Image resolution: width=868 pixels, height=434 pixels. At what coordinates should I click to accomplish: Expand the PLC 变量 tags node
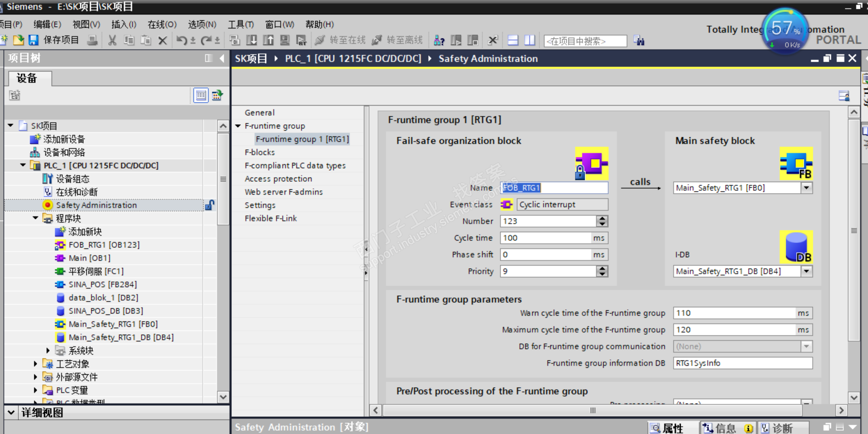coord(36,390)
